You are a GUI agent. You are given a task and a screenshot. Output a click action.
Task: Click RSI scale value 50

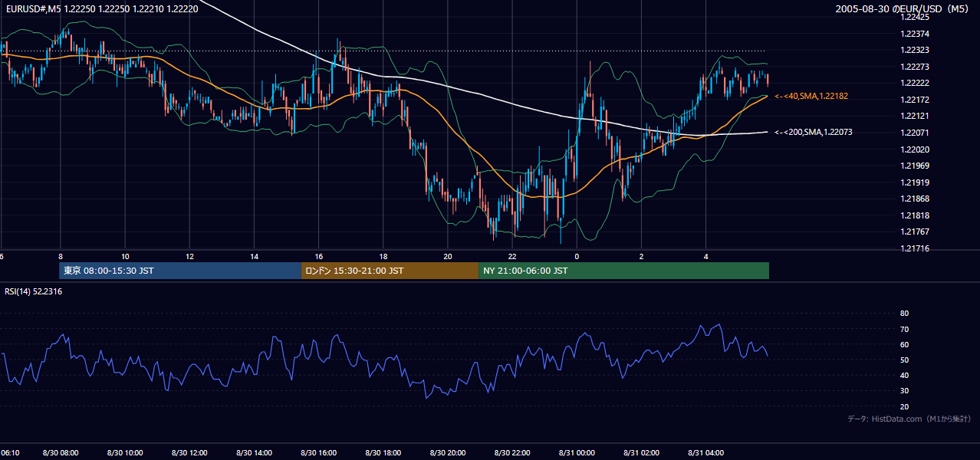(x=904, y=360)
